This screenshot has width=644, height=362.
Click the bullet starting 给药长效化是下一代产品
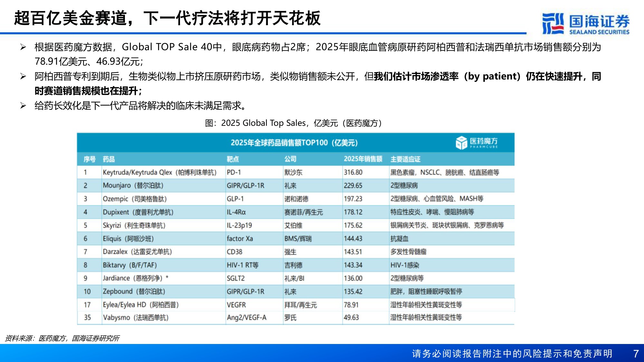tap(141, 106)
